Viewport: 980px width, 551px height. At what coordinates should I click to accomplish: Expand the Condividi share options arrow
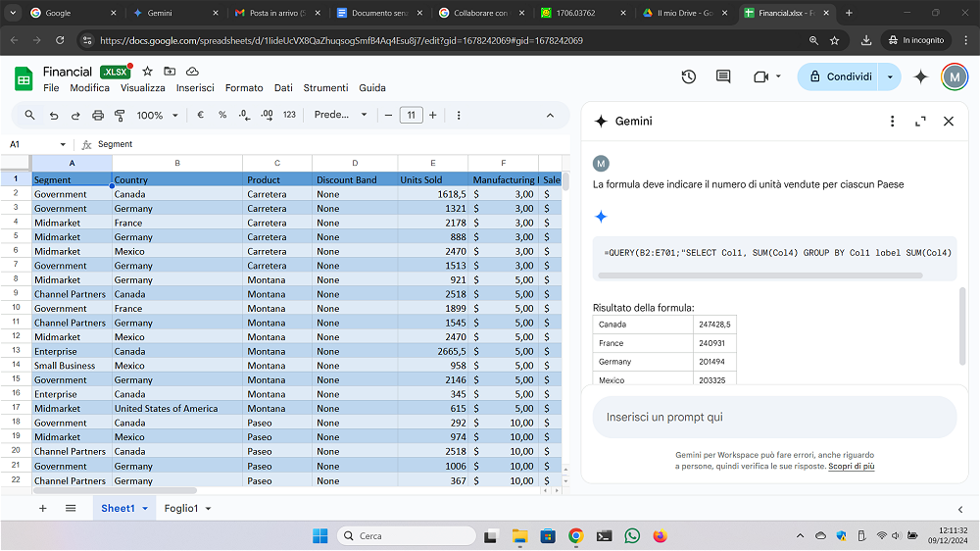tap(890, 76)
